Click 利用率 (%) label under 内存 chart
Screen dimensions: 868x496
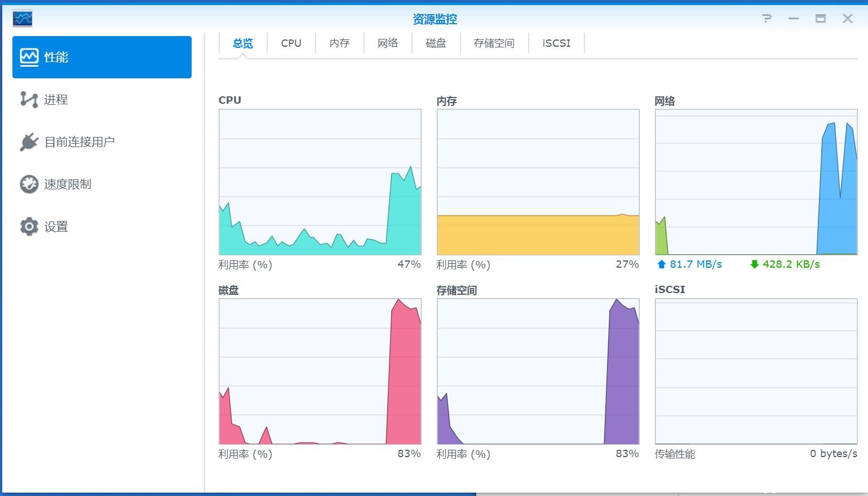463,264
